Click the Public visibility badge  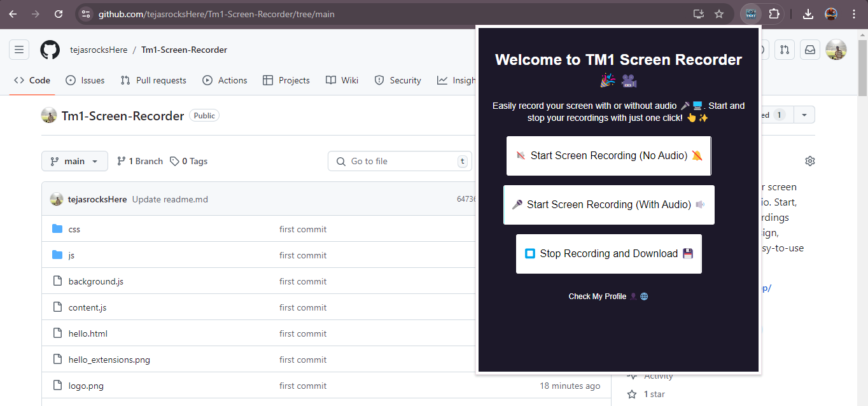[x=204, y=115]
